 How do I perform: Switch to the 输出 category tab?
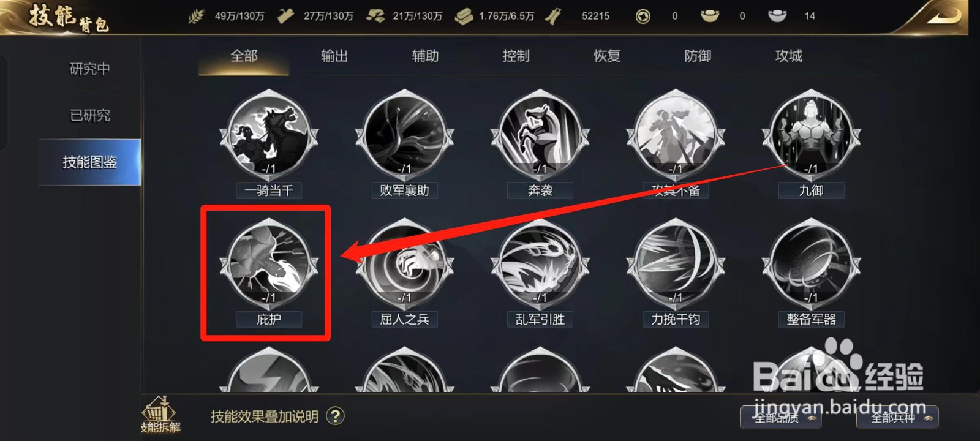334,56
